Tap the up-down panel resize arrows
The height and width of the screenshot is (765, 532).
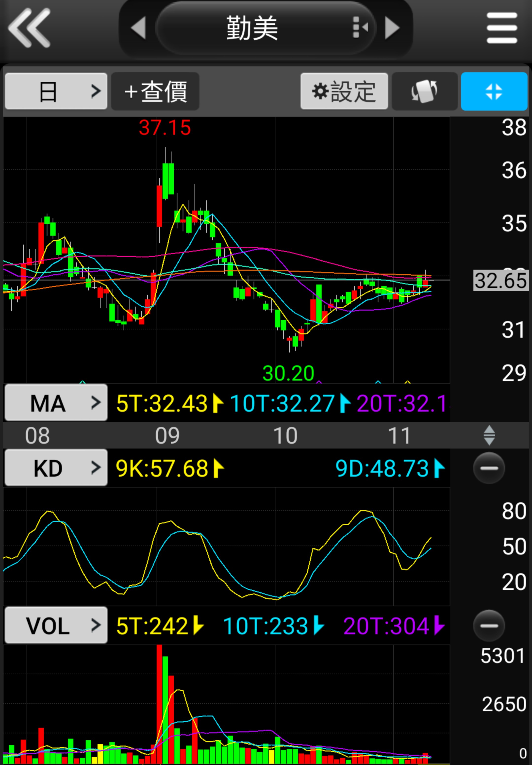(489, 435)
